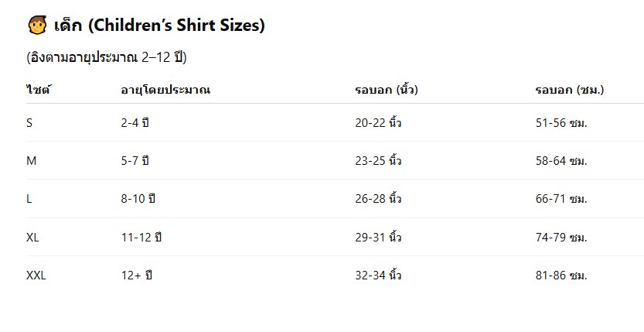Click the M size cell
Screen dimensions: 644x332
tap(31, 161)
